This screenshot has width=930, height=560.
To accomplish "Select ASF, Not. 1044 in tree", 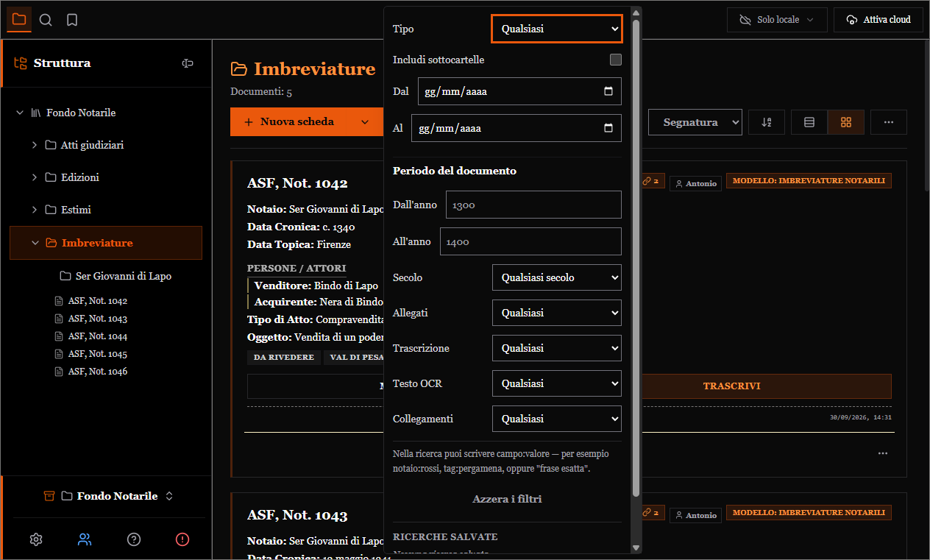I will tap(98, 336).
